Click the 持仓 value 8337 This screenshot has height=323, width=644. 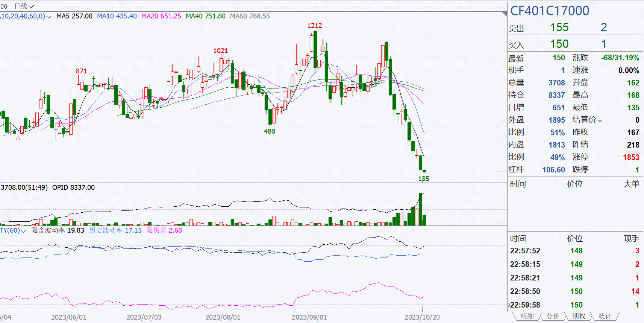click(557, 95)
